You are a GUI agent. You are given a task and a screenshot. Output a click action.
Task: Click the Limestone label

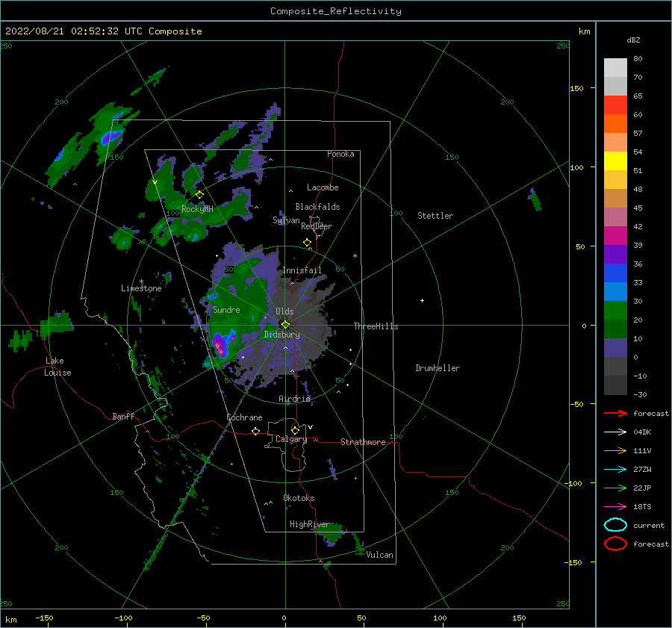pos(141,288)
